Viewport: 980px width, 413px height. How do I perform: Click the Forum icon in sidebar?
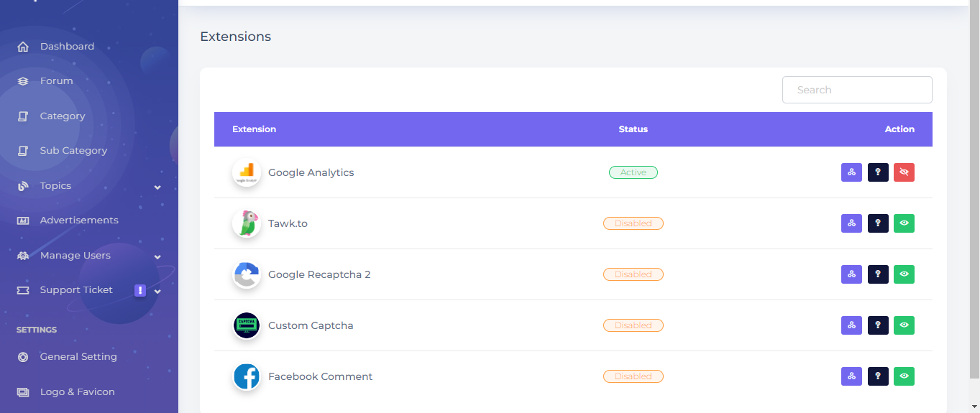(23, 81)
